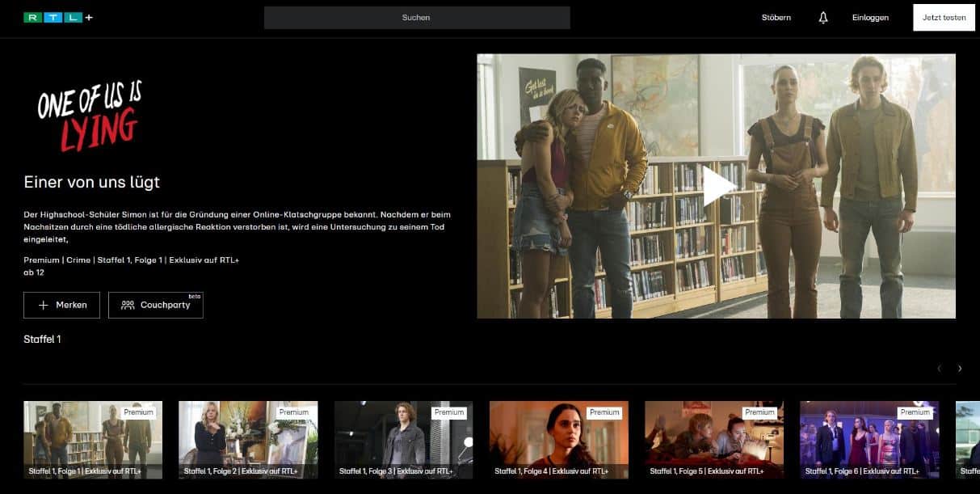Open Staffel 1, Folge 1 episode thumbnail
This screenshot has width=980, height=494.
[93, 440]
